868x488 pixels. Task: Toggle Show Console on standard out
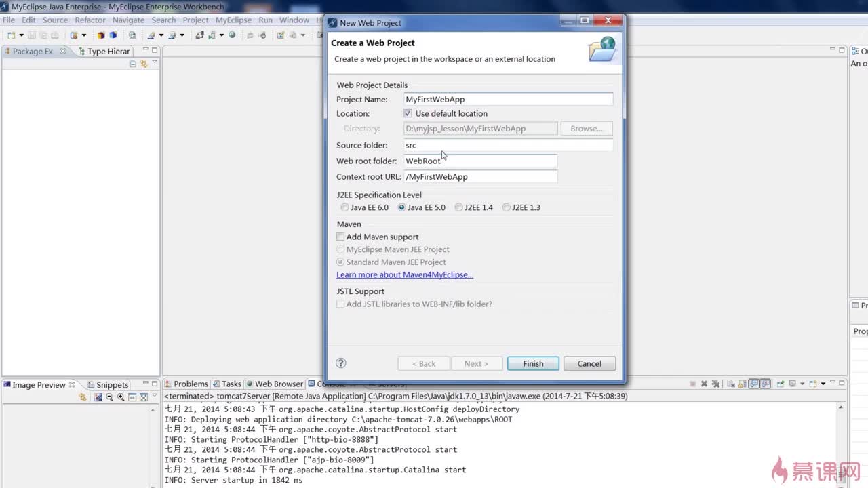[753, 384]
